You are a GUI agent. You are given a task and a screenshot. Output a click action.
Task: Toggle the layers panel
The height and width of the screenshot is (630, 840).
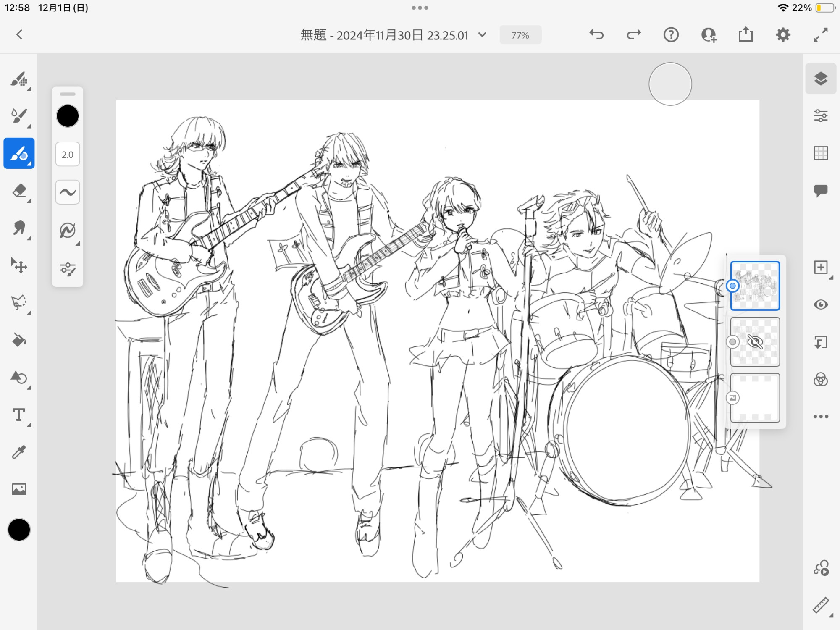point(821,79)
